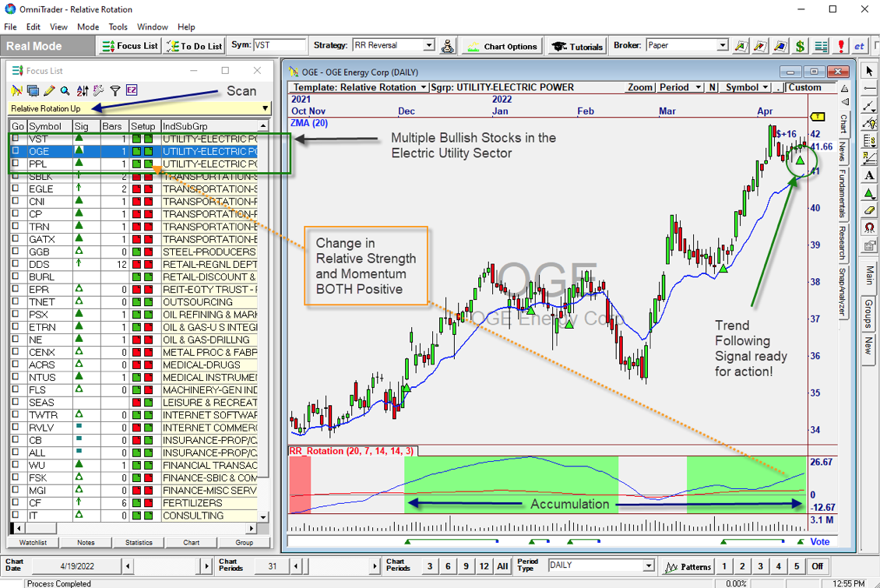The width and height of the screenshot is (880, 588).
Task: Open the blue 'et' toolbar icon
Action: (x=859, y=46)
